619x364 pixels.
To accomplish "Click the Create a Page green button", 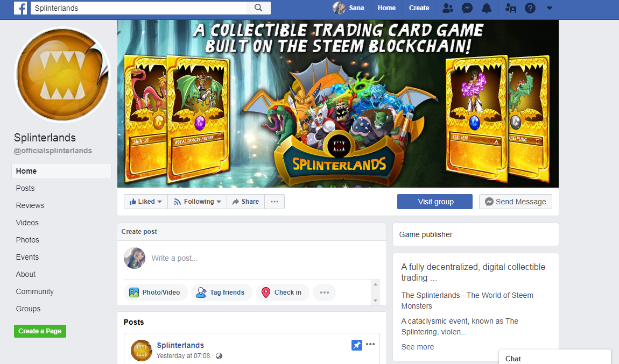I will 40,331.
